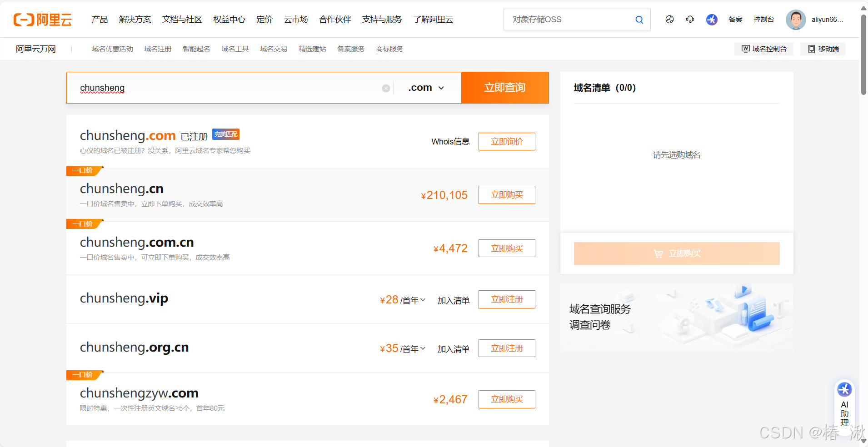Open 了解阿里云 menu
The height and width of the screenshot is (447, 868).
(x=434, y=20)
